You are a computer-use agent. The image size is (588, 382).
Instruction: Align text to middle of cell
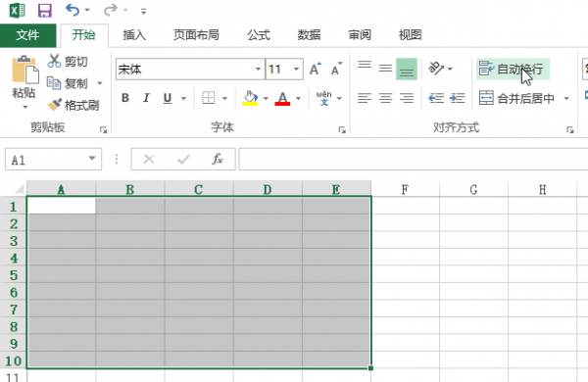[x=385, y=69]
